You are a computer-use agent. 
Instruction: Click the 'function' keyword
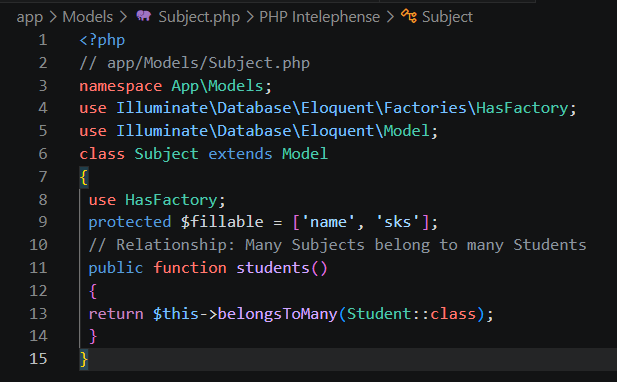(190, 268)
